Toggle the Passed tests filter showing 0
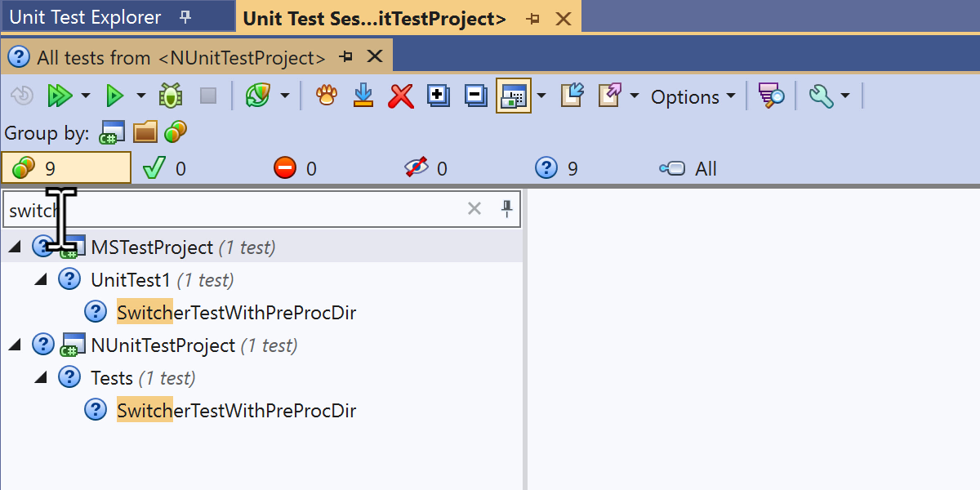Screen dimensions: 980x490 [x=164, y=168]
